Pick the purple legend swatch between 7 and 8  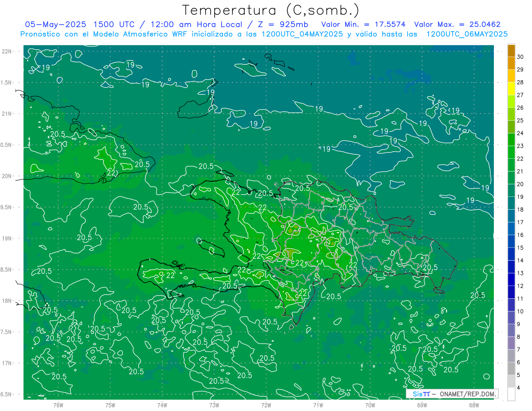(x=511, y=343)
